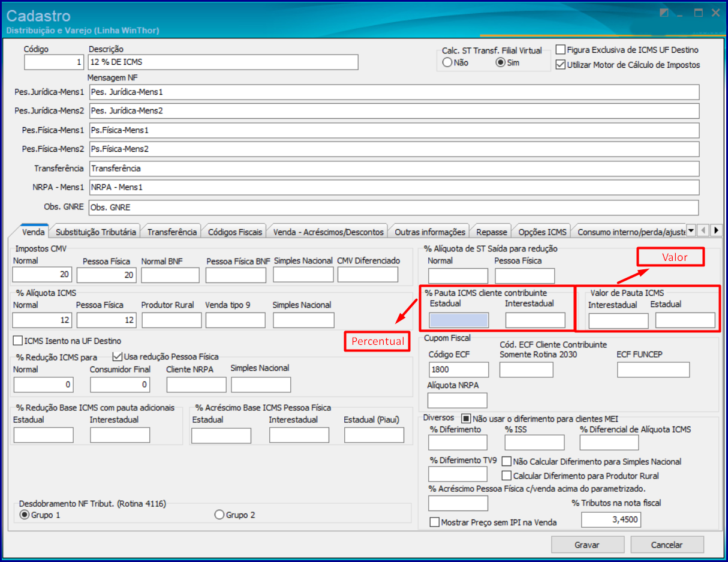Viewport: 728px width, 562px height.
Task: Click the Pes.Jurídica-Mens2 message field
Action: point(394,111)
